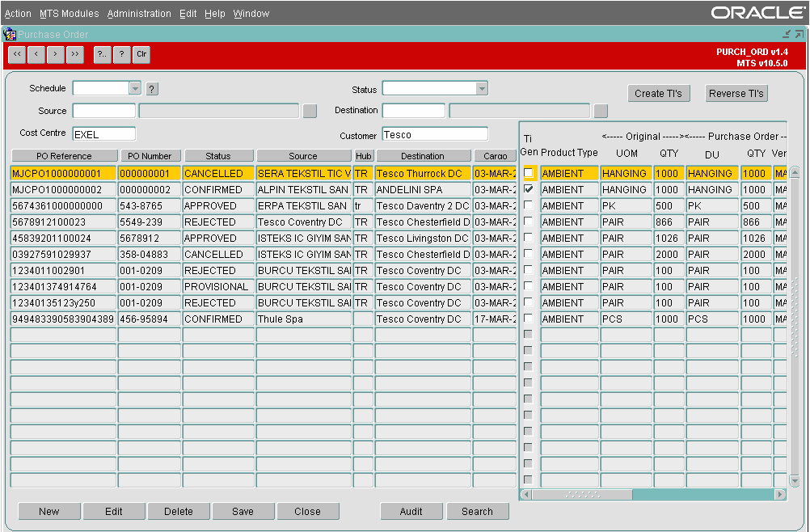This screenshot has width=810, height=532.
Task: Go to previous record with < button
Action: pos(36,54)
